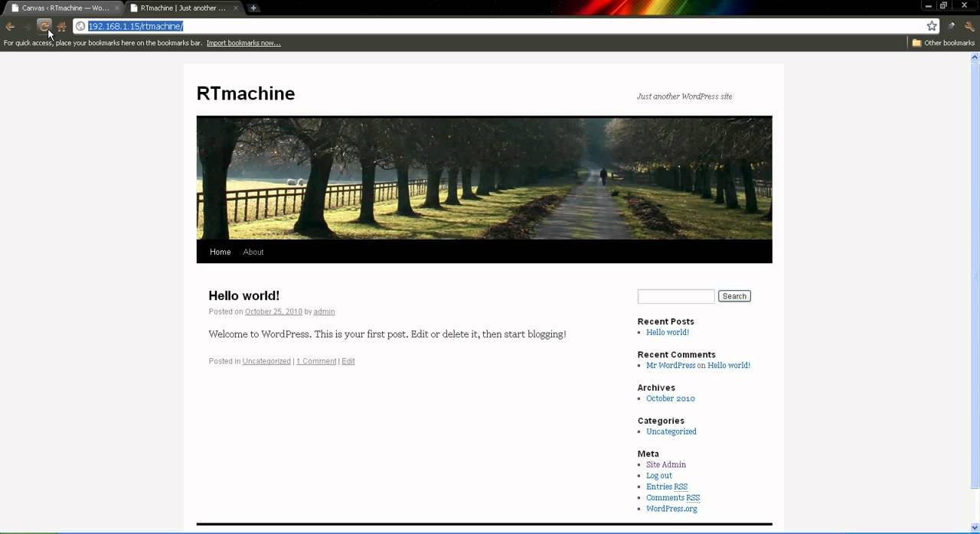Visit the WordPress.org link
This screenshot has height=534, width=980.
(671, 509)
